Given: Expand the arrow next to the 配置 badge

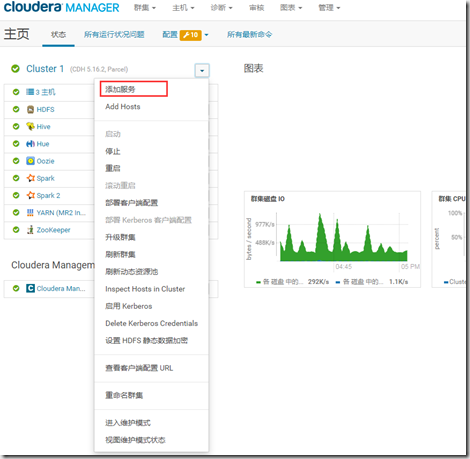Looking at the screenshot, I should (206, 35).
